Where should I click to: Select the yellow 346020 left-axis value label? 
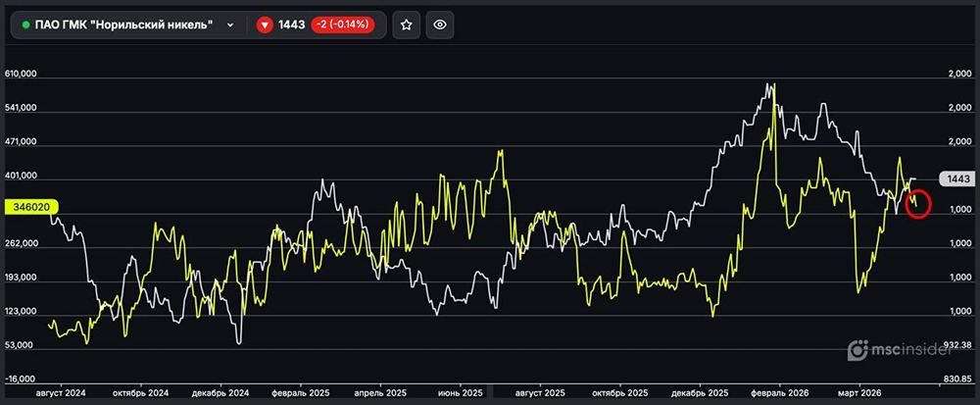tap(32, 207)
